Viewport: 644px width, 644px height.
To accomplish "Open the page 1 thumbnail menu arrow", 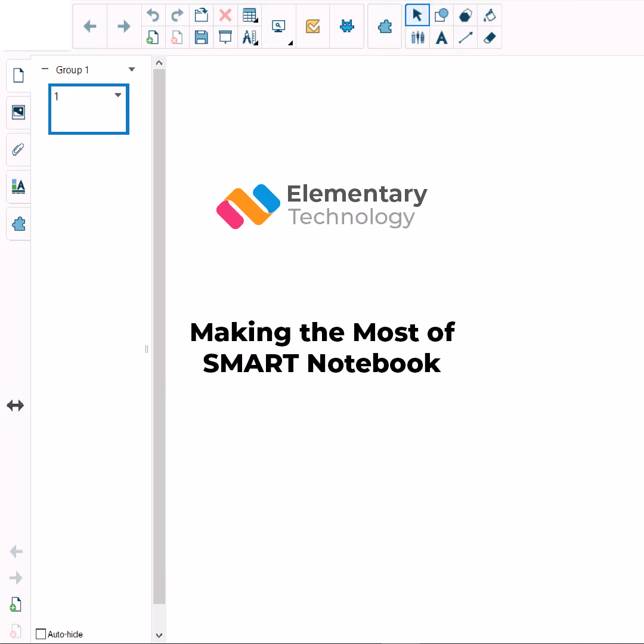I will point(118,95).
